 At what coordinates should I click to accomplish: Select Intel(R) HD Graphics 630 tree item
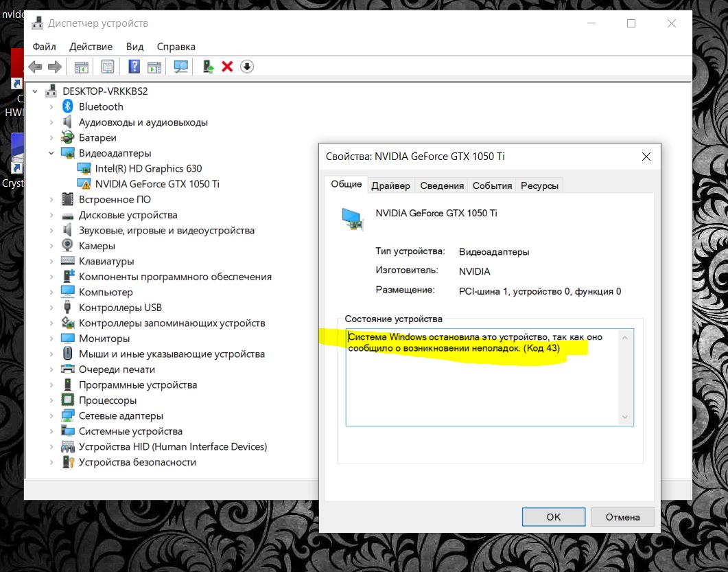pyautogui.click(x=149, y=168)
